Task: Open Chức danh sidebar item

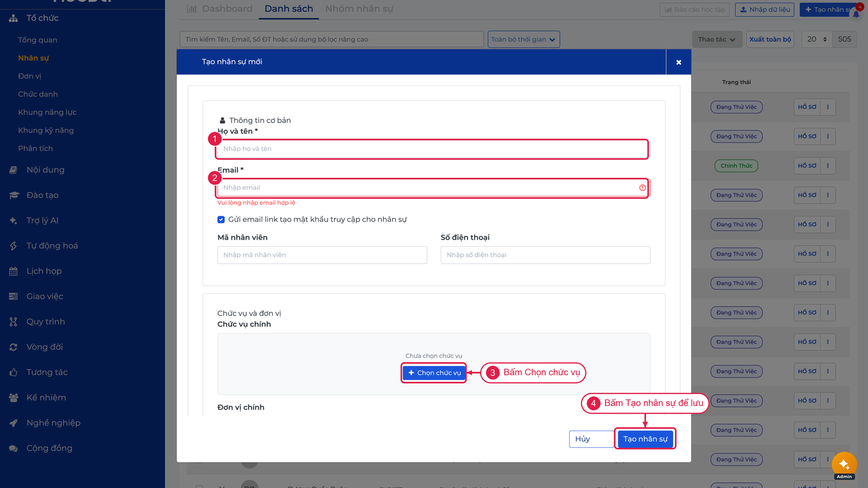Action: pos(38,94)
